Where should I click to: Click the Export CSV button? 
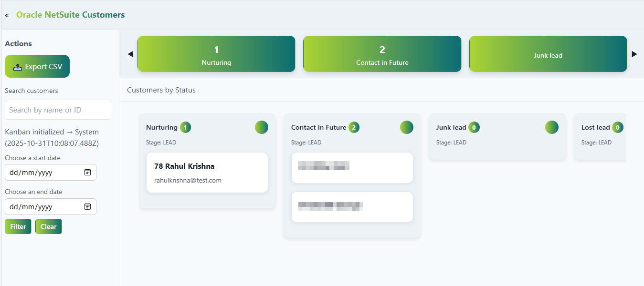(x=37, y=66)
